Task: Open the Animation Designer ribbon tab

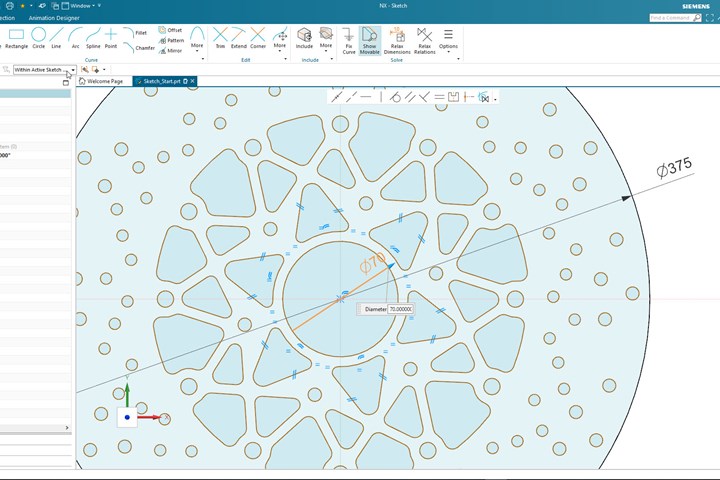Action: coord(54,18)
